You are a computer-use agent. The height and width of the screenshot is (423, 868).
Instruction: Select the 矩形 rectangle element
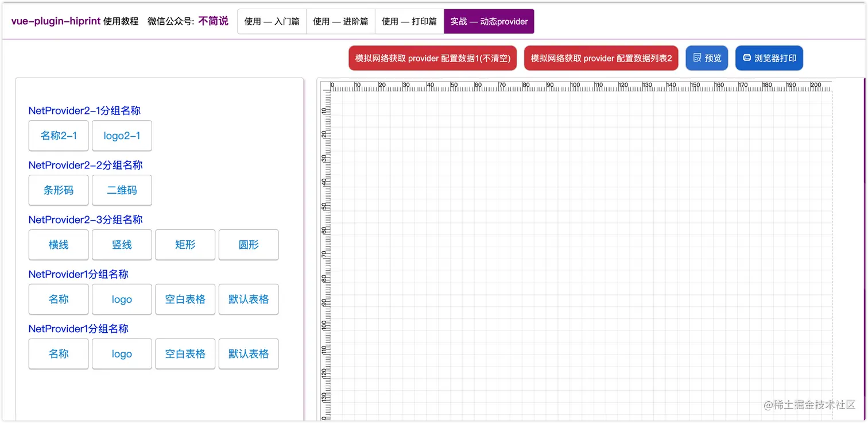[x=185, y=244]
